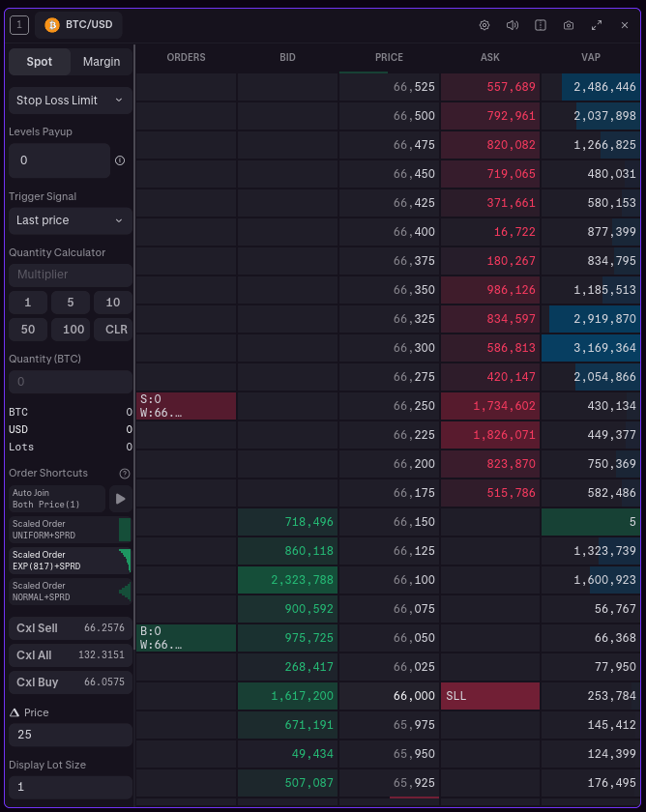Click the ladder panel icon in the titlebar
Screen dimensions: 646x812
(x=541, y=25)
